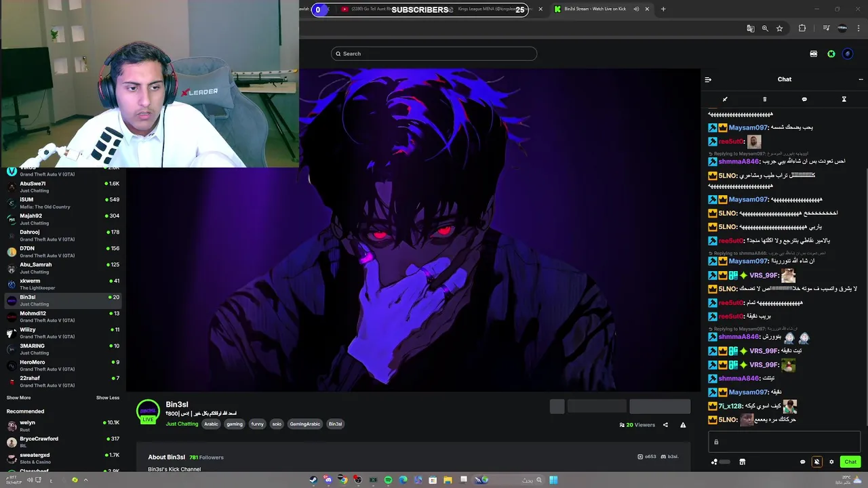Open browser media control icon
This screenshot has height=488, width=868.
(x=826, y=28)
